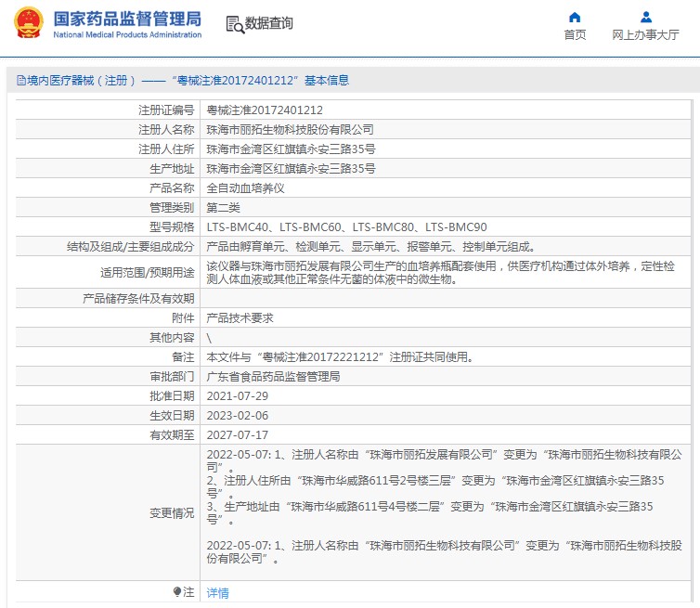Click expiry date 2027-07-17
Viewport: 700px width, 608px height.
237,434
